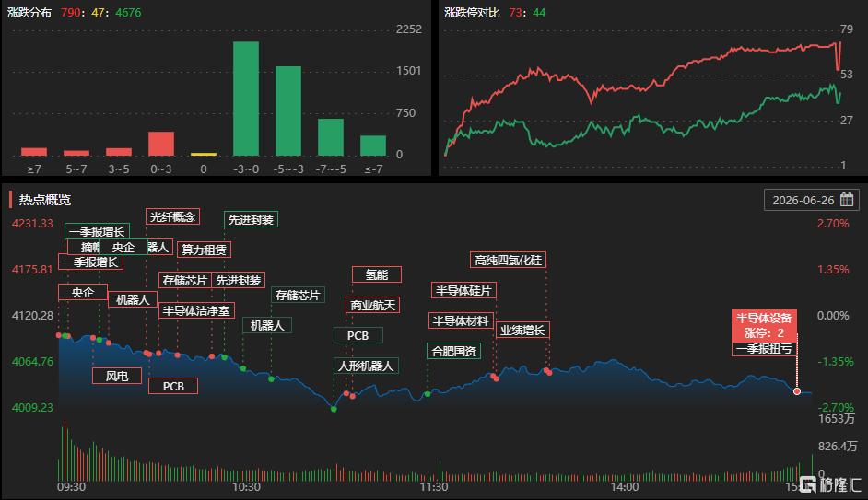
Task: Select the yellow bar for flat 0
Action: (204, 155)
